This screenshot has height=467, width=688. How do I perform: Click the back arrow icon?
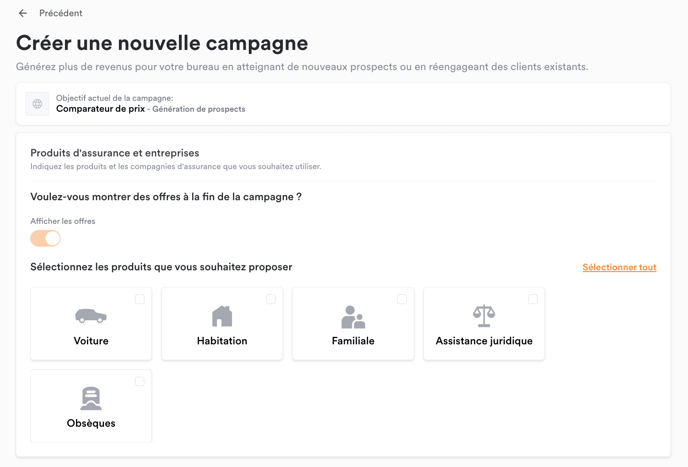tap(23, 13)
